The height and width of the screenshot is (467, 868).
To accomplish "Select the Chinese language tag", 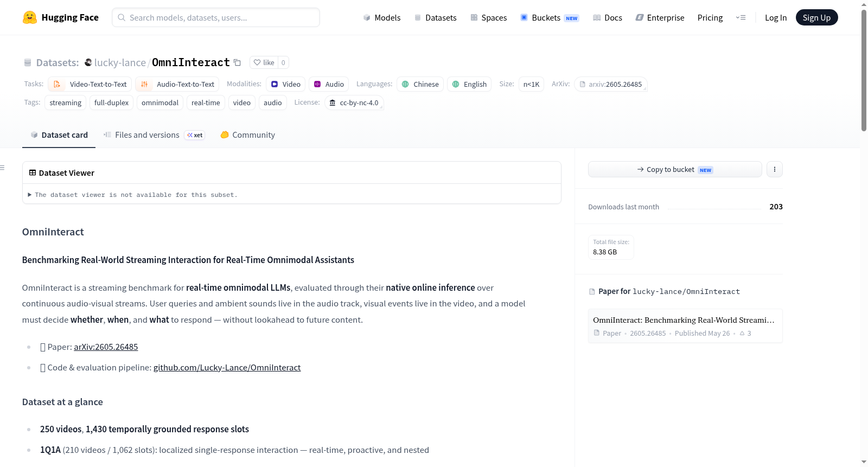I will click(420, 84).
